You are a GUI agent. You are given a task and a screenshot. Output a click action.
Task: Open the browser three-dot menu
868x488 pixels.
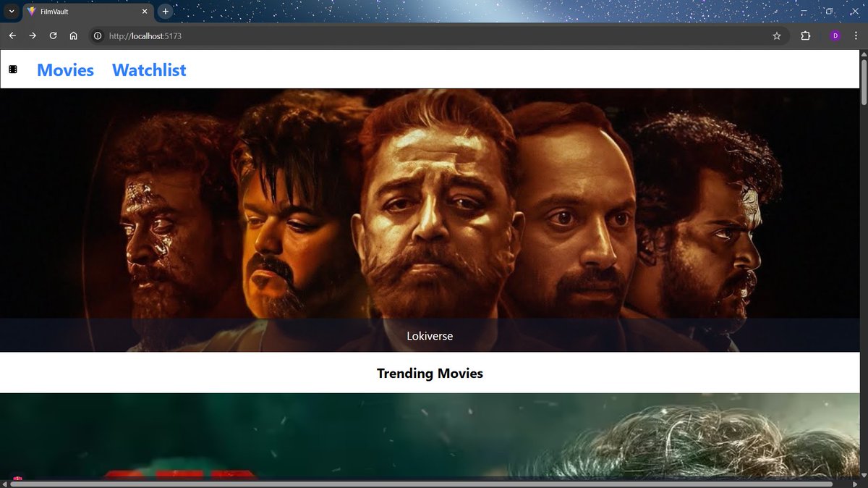pos(856,35)
